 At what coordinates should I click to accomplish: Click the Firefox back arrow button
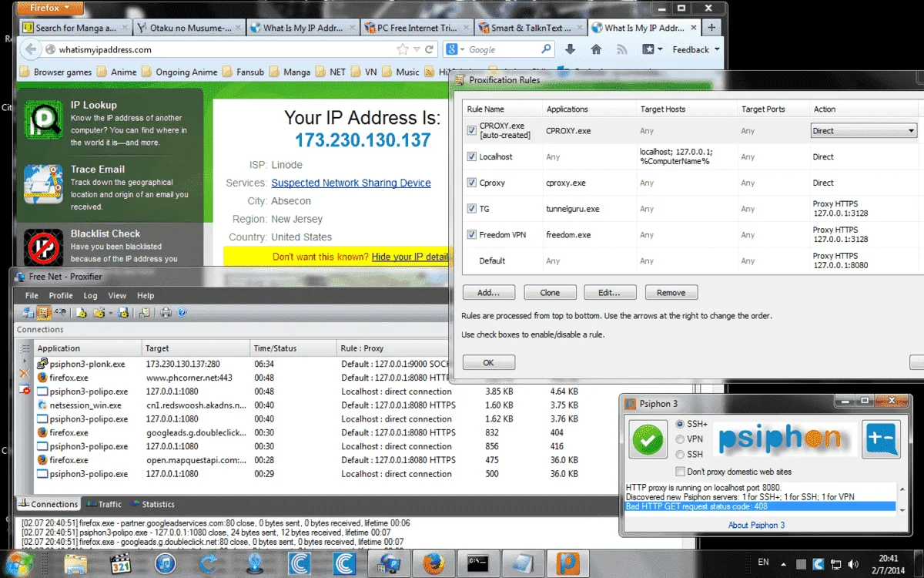(x=30, y=49)
